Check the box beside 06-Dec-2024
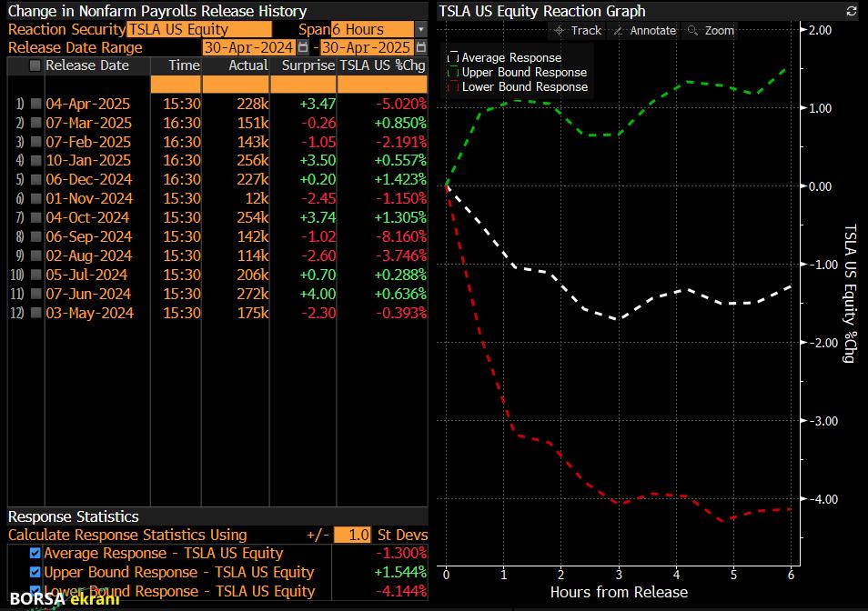 pyautogui.click(x=36, y=179)
